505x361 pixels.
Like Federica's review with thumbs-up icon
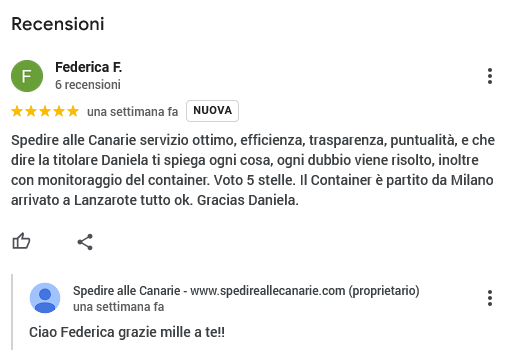[x=21, y=241]
